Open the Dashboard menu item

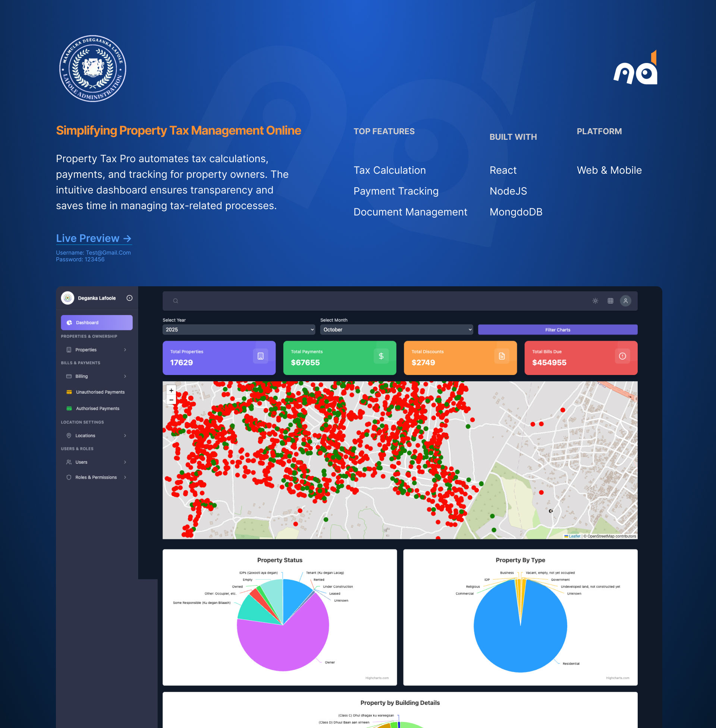[97, 322]
